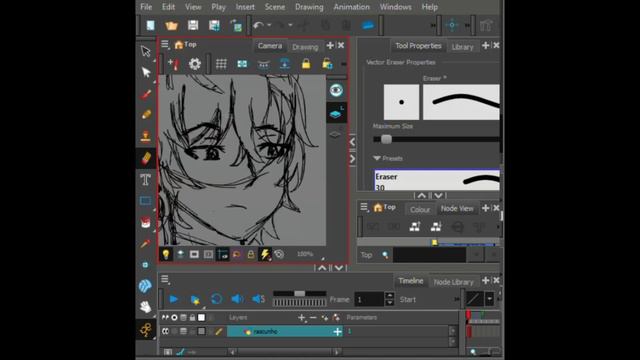The image size is (640, 360).
Task: Toggle the Light Table bulb icon
Action: pyautogui.click(x=166, y=254)
